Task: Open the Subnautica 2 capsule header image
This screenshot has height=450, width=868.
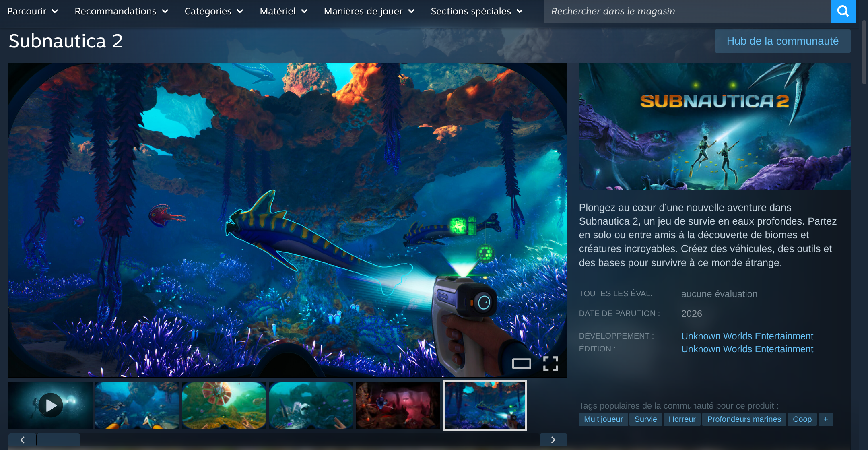Action: [714, 126]
